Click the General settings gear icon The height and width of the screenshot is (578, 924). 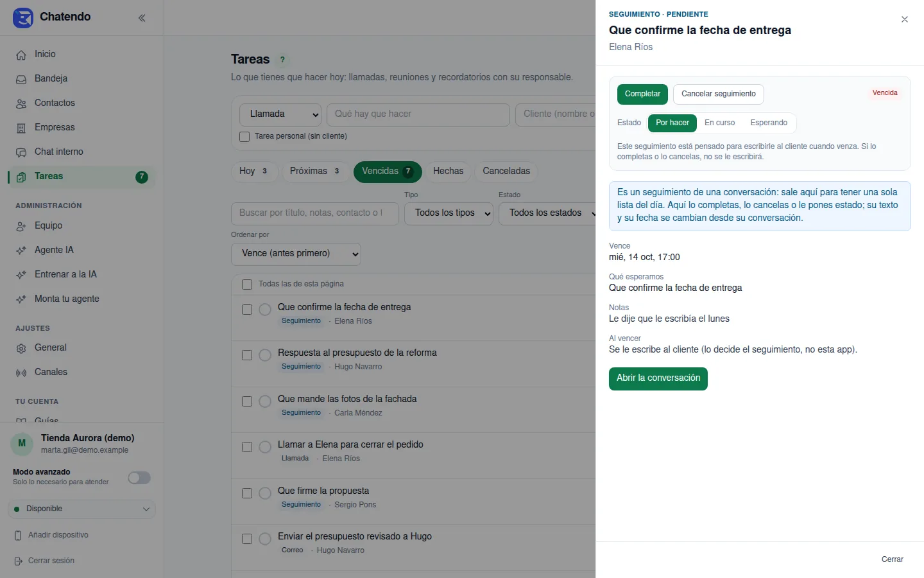click(x=21, y=348)
